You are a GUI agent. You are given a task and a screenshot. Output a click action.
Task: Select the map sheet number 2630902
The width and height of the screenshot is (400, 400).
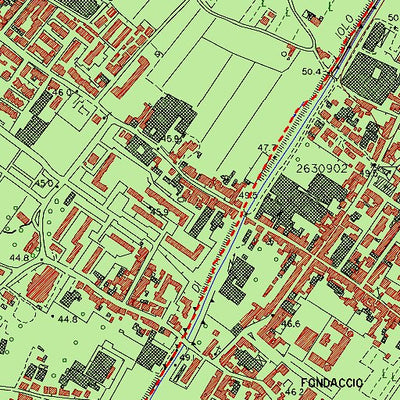(322, 169)
